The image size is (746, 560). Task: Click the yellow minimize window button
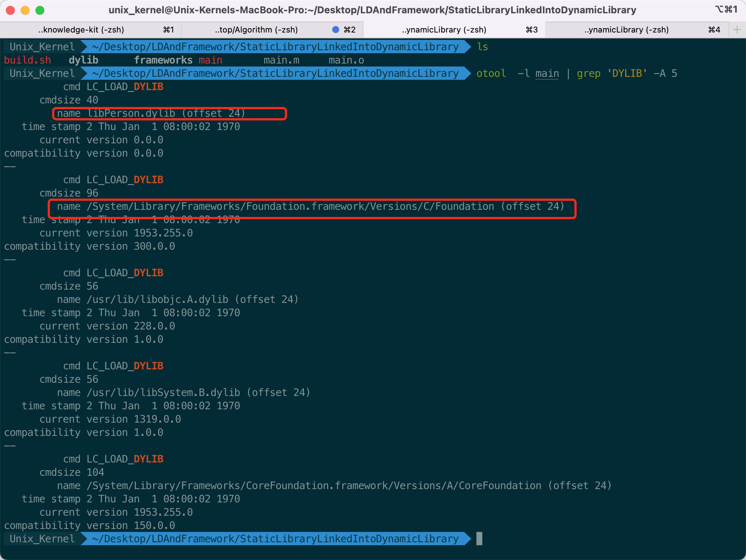pyautogui.click(x=25, y=10)
